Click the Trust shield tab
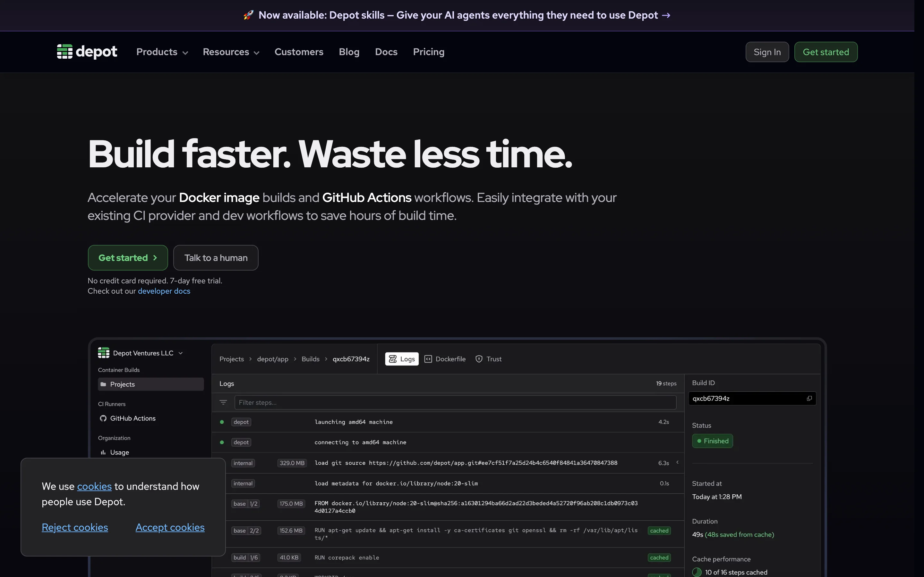This screenshot has height=577, width=924. coord(488,359)
